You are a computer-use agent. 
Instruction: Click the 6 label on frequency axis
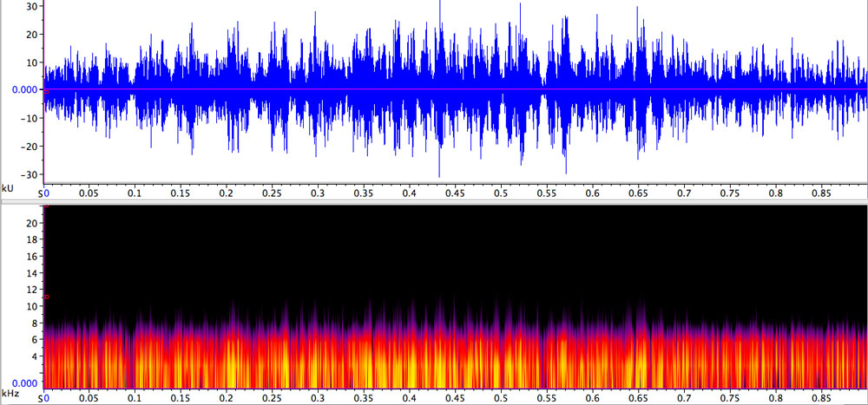point(35,340)
